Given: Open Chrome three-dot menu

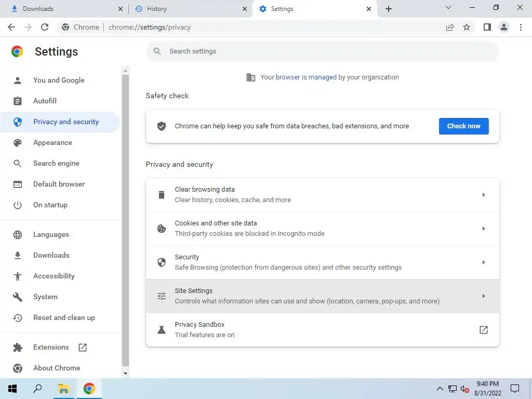Looking at the screenshot, I should 521,27.
